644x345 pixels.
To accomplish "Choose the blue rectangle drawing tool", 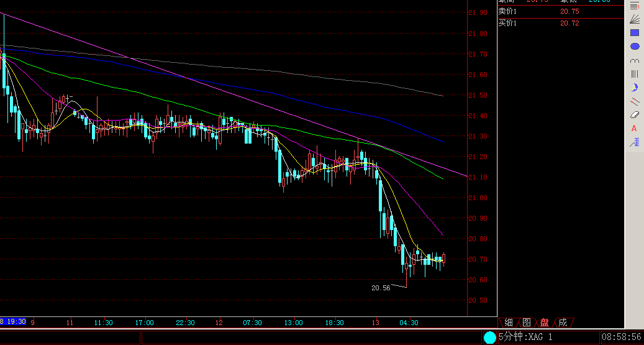I will point(634,33).
